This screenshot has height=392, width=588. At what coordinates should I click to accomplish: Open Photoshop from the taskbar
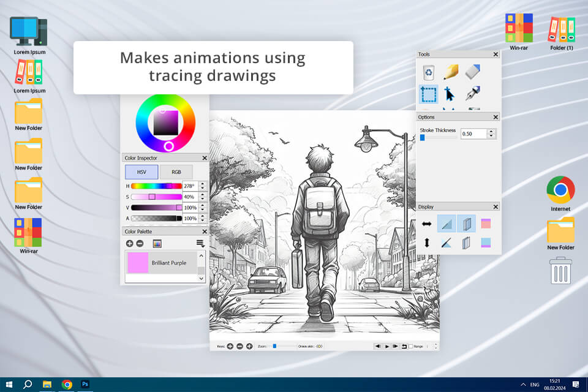85,384
